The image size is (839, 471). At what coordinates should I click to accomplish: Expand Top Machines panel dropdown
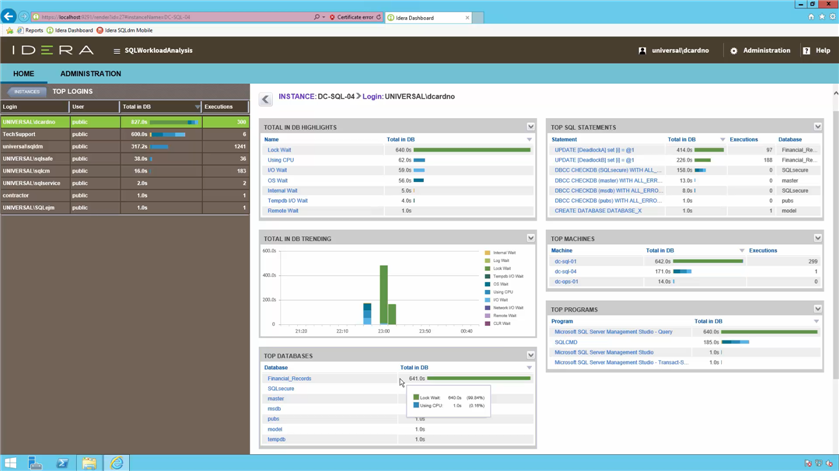tap(818, 238)
